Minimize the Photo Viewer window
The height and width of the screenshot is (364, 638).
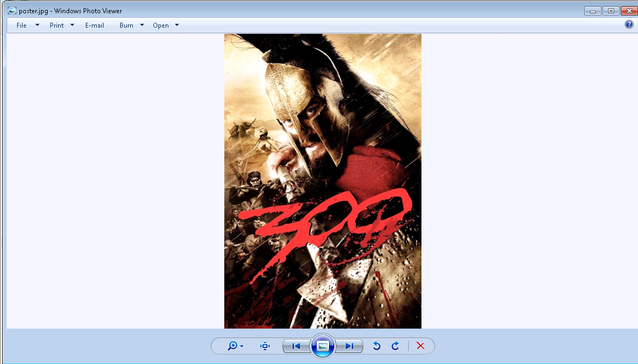click(x=593, y=11)
